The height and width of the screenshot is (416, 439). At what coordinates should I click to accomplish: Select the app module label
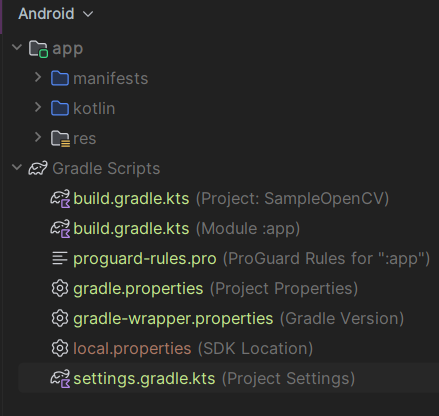point(68,49)
